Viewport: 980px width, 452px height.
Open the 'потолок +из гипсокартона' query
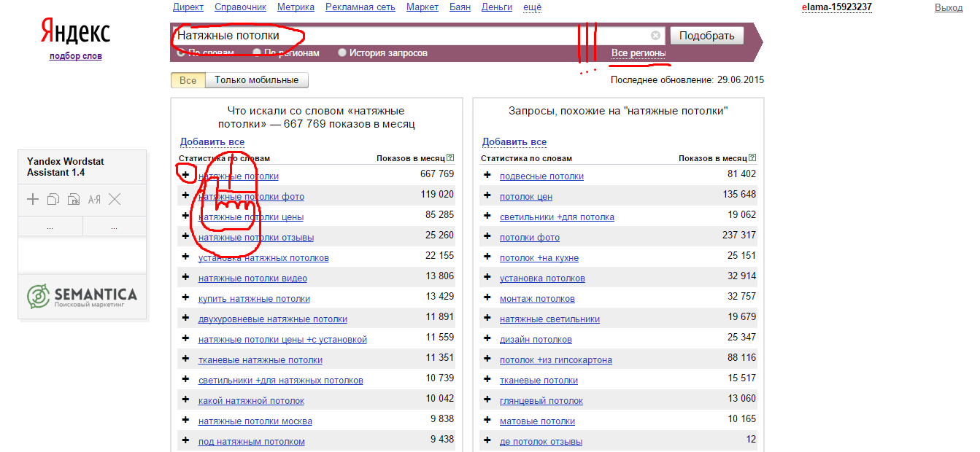coord(556,360)
